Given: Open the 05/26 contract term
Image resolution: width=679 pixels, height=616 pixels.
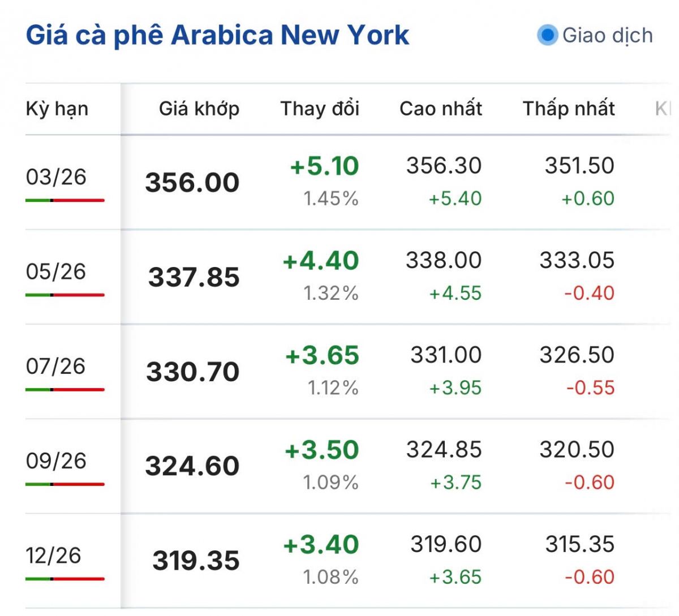Looking at the screenshot, I should (56, 272).
